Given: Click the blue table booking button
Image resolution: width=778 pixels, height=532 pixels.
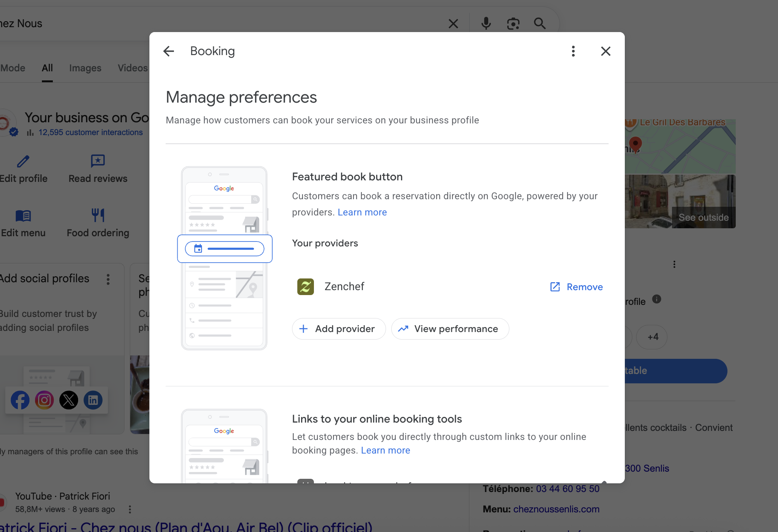Looking at the screenshot, I should coord(676,371).
